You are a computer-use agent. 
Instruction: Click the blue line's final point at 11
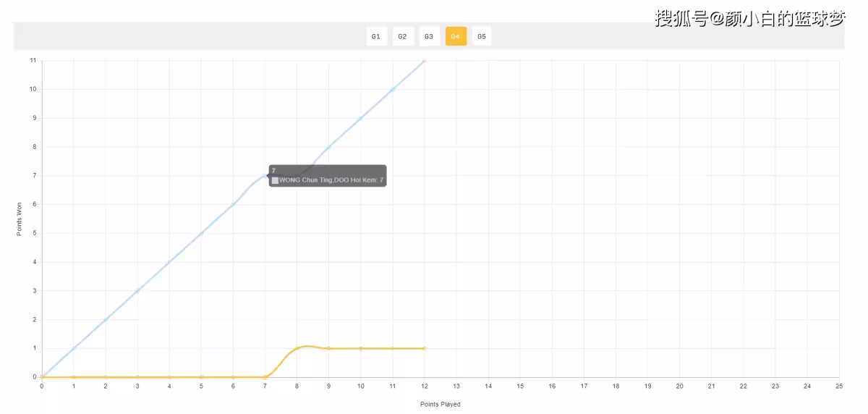click(424, 61)
